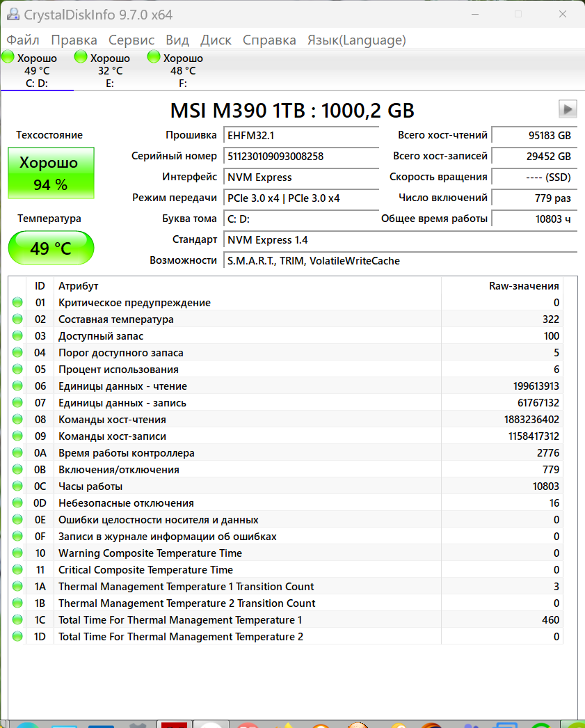The image size is (585, 728).
Task: Click the serial number field
Action: tap(300, 157)
